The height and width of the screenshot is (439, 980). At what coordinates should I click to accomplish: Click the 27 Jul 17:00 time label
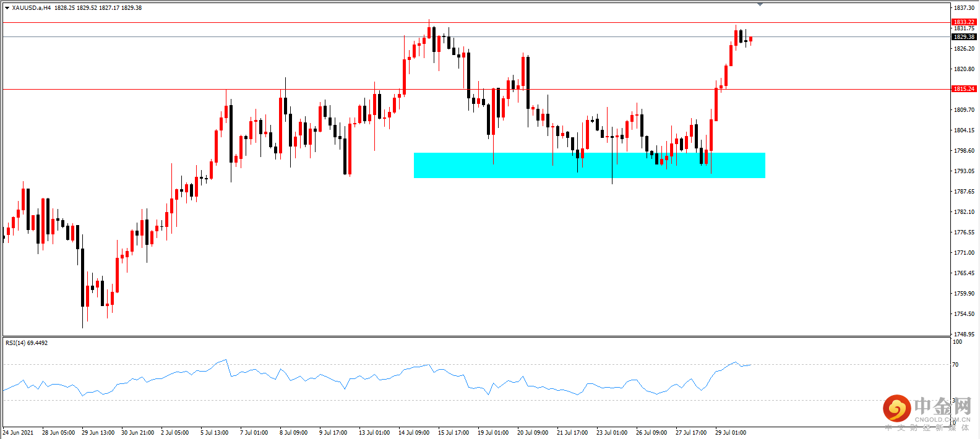pyautogui.click(x=691, y=433)
